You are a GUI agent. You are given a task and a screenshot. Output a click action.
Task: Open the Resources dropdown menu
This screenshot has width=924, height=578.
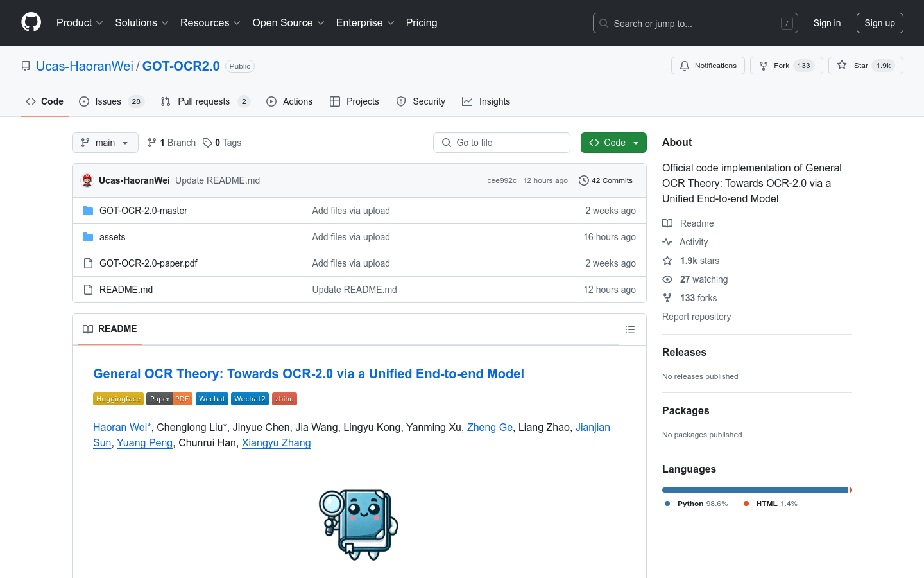(210, 23)
